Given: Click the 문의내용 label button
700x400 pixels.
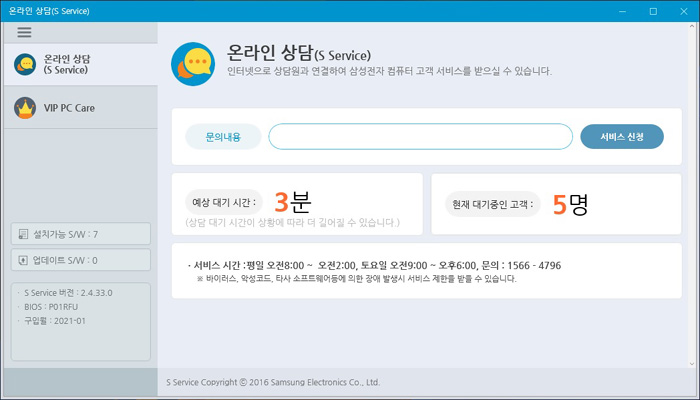Looking at the screenshot, I should (223, 137).
